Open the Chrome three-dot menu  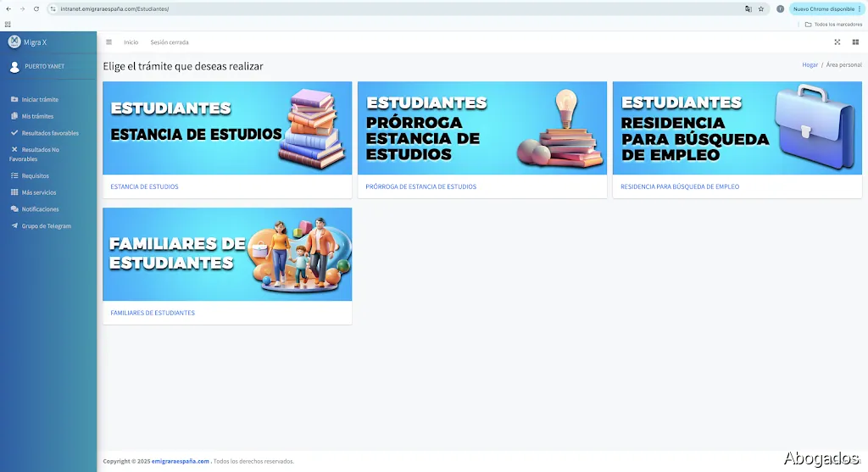pyautogui.click(x=860, y=8)
